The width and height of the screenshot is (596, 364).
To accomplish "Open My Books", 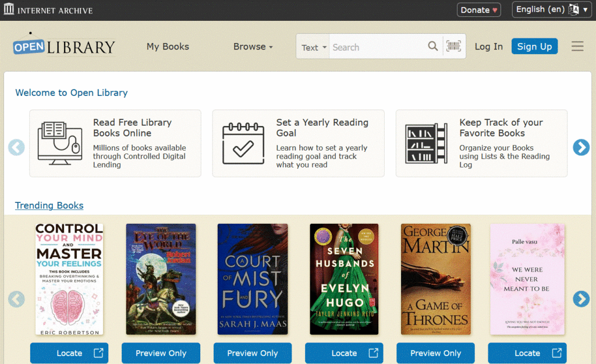I will coord(167,47).
